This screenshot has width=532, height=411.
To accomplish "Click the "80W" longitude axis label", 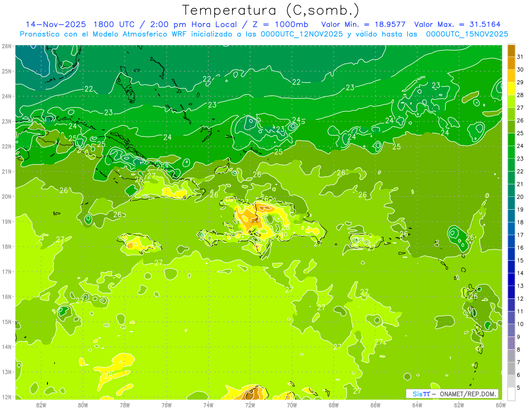I will click(x=82, y=405).
